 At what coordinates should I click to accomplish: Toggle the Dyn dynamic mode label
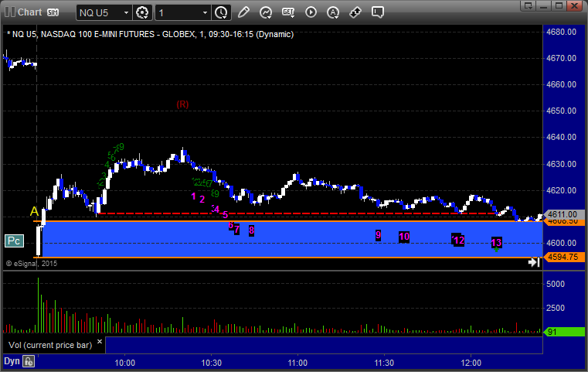point(12,361)
